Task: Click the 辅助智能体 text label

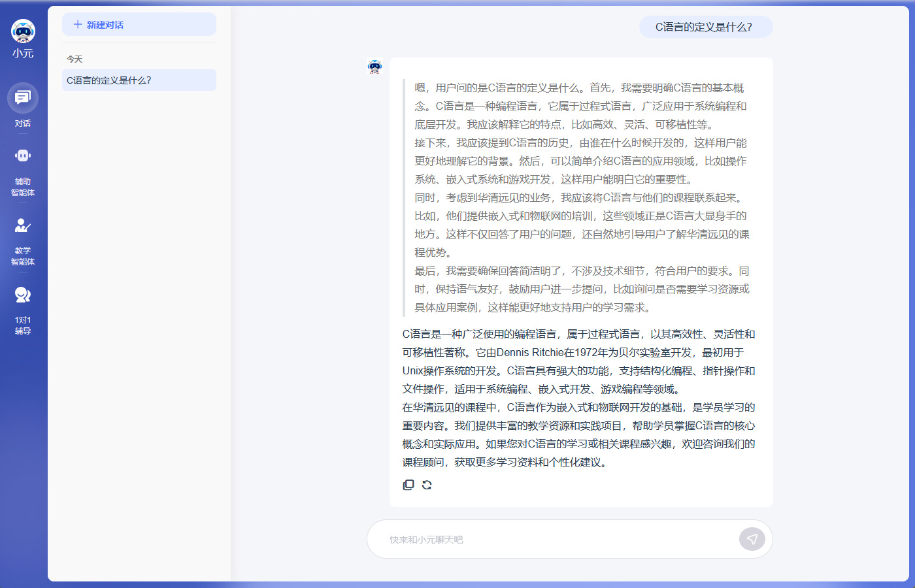Action: coord(23,187)
